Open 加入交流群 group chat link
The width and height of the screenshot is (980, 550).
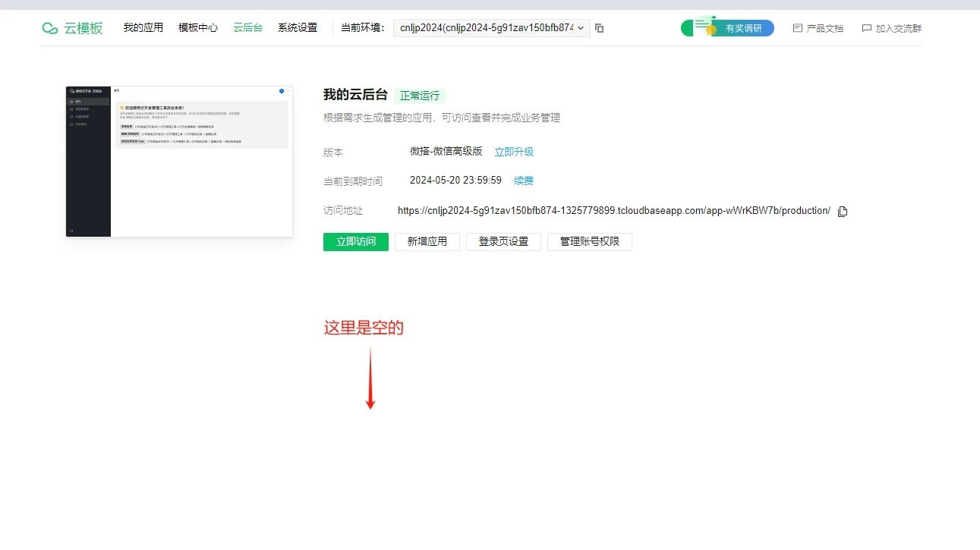click(892, 28)
